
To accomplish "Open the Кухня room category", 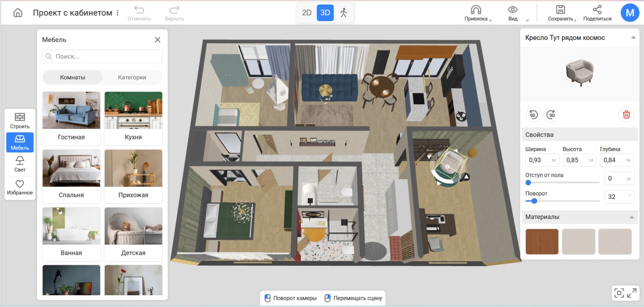I will point(133,118).
